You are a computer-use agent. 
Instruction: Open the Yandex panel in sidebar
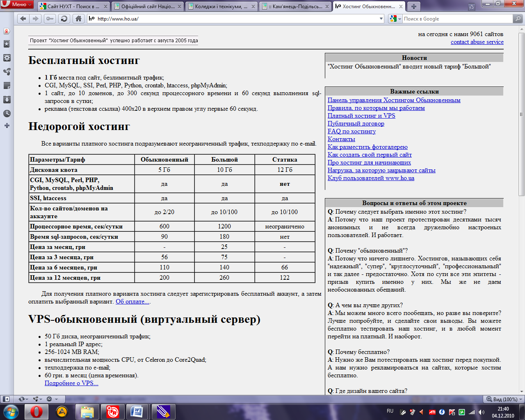click(7, 31)
